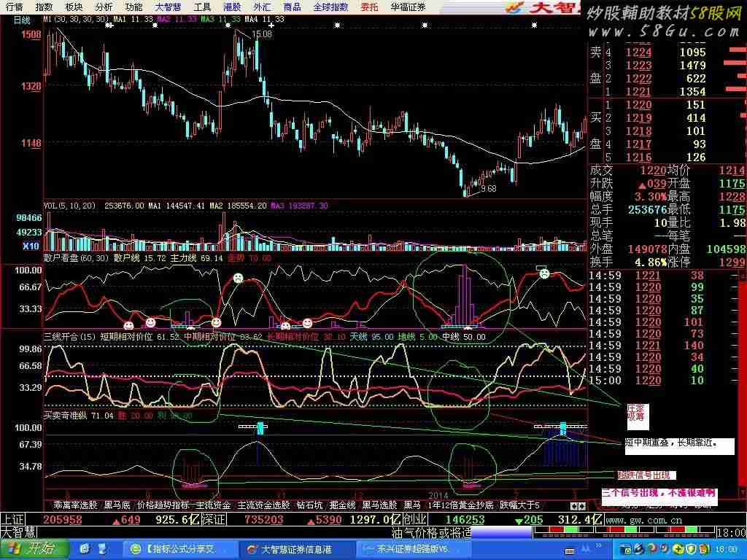Click the 三线开合 indicator title
The height and width of the screenshot is (560, 747).
click(x=70, y=337)
